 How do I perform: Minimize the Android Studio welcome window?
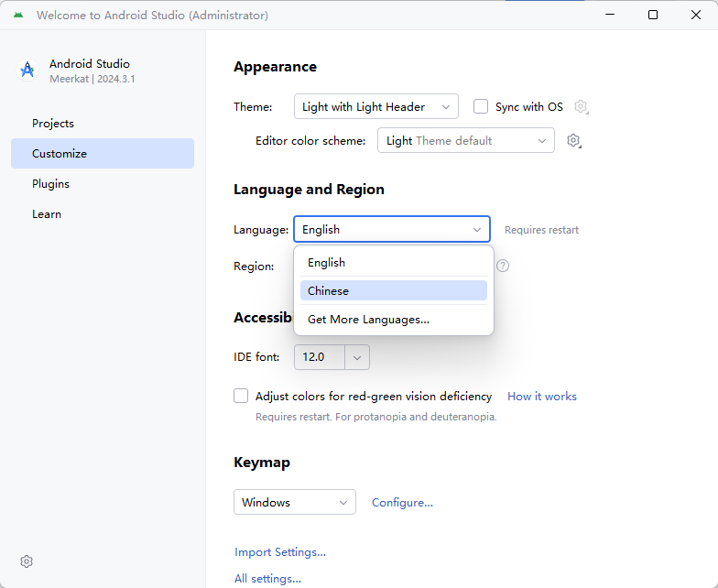(x=610, y=15)
